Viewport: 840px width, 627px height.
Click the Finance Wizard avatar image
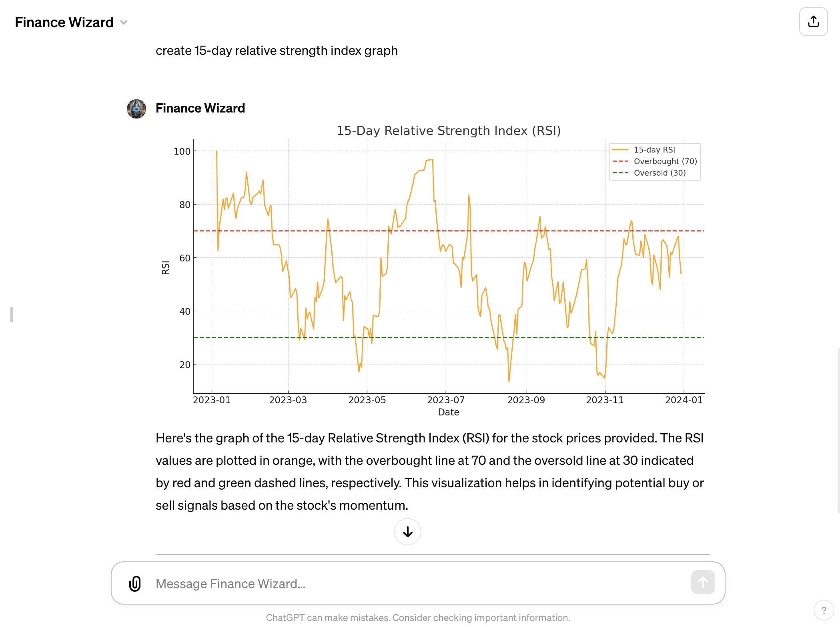pyautogui.click(x=136, y=108)
